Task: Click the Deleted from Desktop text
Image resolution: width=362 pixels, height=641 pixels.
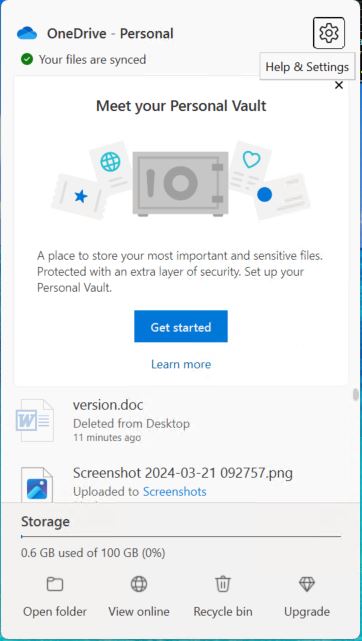Action: (131, 424)
